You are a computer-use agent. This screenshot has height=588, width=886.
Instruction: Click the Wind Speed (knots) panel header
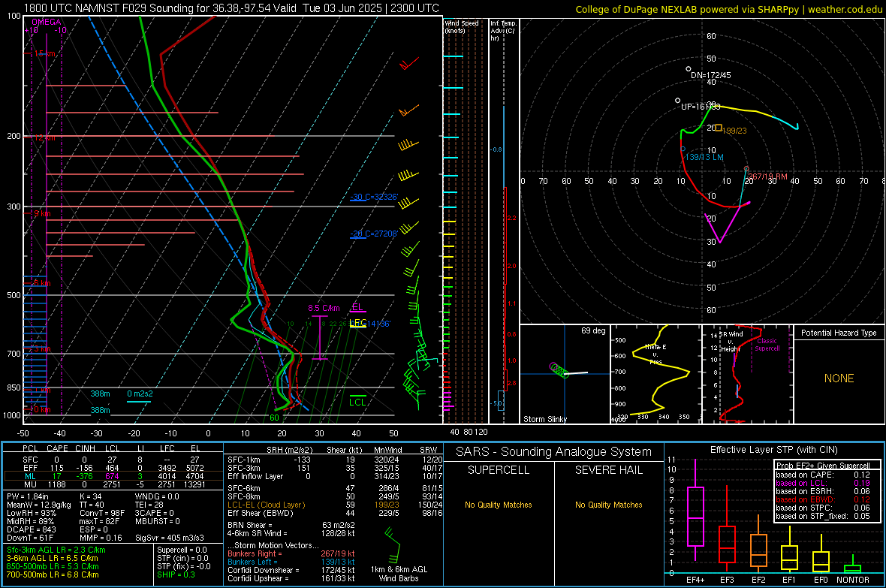462,26
